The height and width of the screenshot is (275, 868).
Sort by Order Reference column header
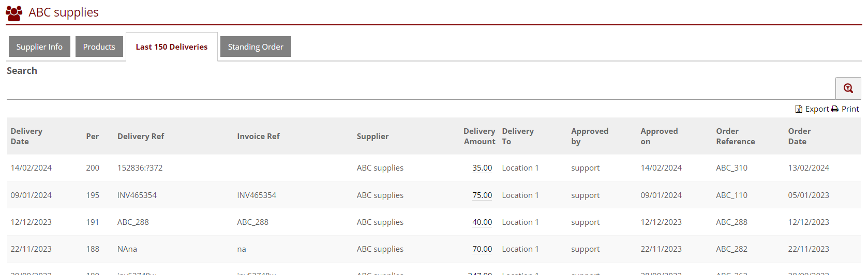(x=735, y=136)
